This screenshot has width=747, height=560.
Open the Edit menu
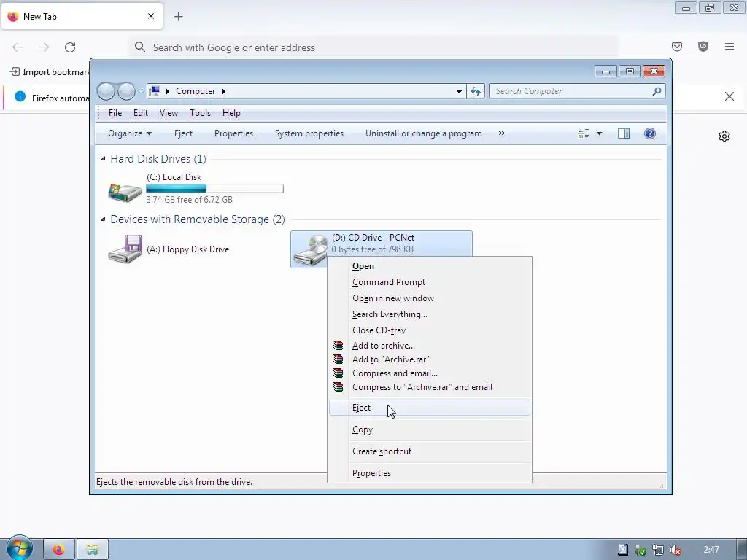tap(141, 113)
